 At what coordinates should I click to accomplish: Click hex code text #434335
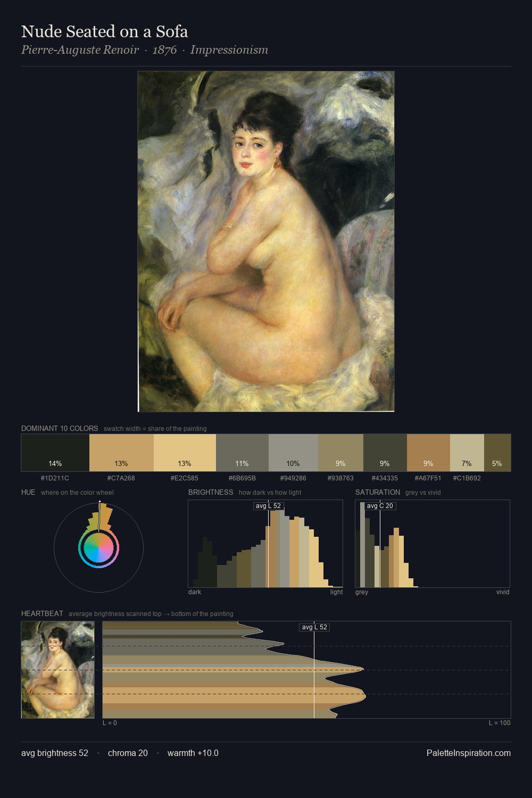pos(385,478)
